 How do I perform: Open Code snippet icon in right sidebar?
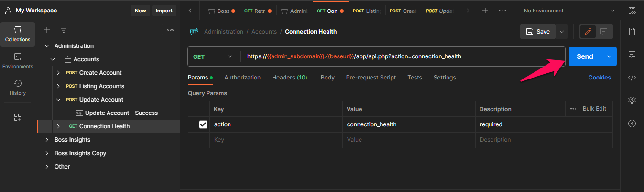632,78
